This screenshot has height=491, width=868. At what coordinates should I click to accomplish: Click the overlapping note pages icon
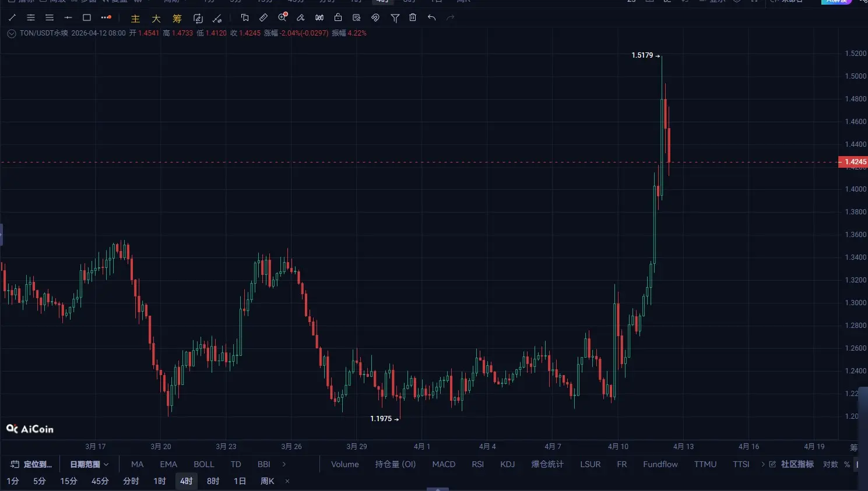point(245,17)
